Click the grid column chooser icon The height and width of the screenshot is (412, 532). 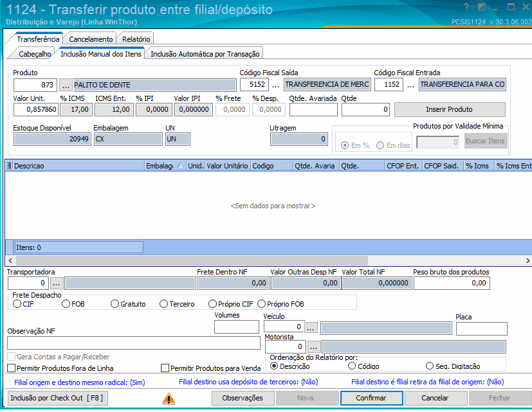[9, 166]
